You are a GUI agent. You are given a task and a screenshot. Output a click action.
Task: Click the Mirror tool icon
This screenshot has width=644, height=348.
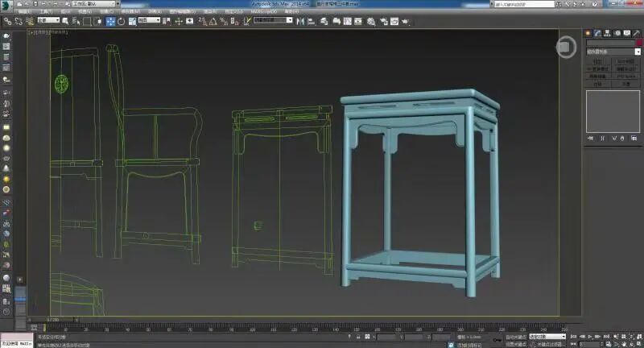300,21
